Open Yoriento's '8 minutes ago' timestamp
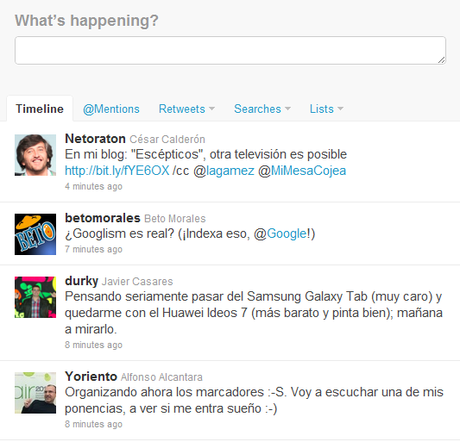 point(94,424)
